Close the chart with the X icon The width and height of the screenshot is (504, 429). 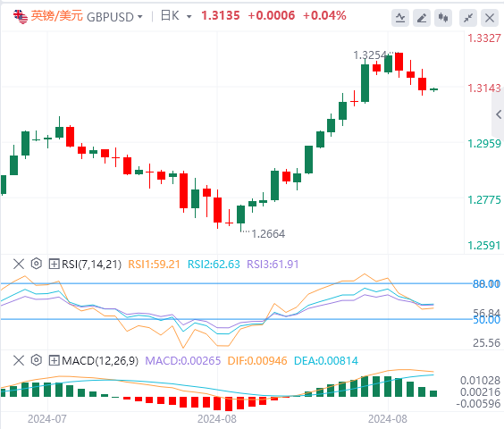tap(490, 17)
